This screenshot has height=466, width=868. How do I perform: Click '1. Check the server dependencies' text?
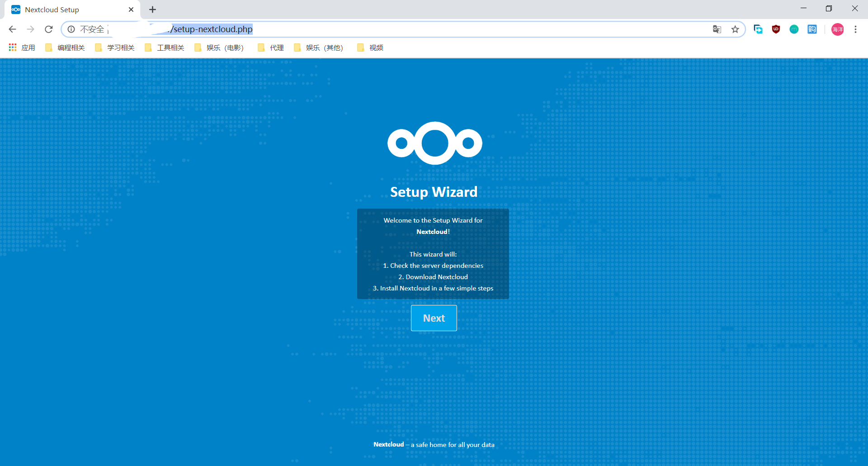tap(433, 266)
